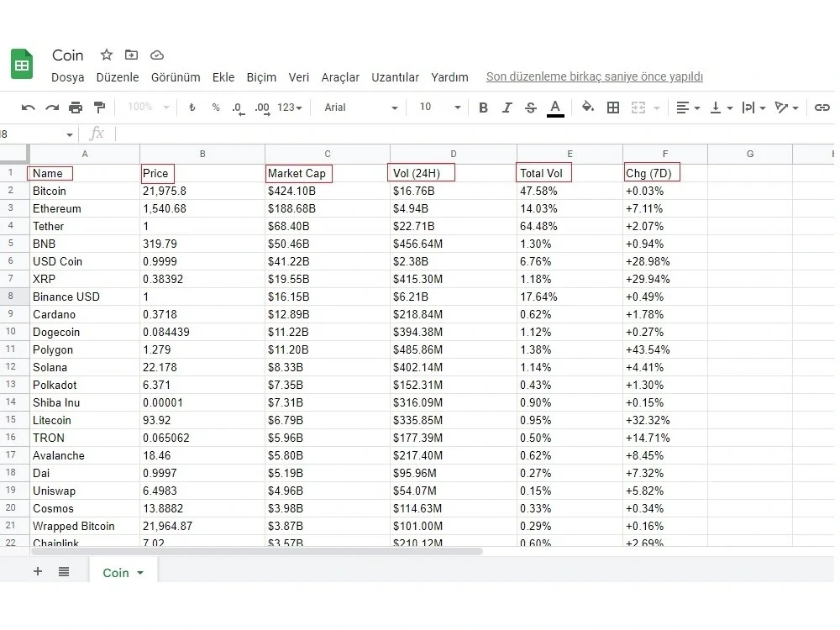Click the merge cells icon

click(x=638, y=108)
